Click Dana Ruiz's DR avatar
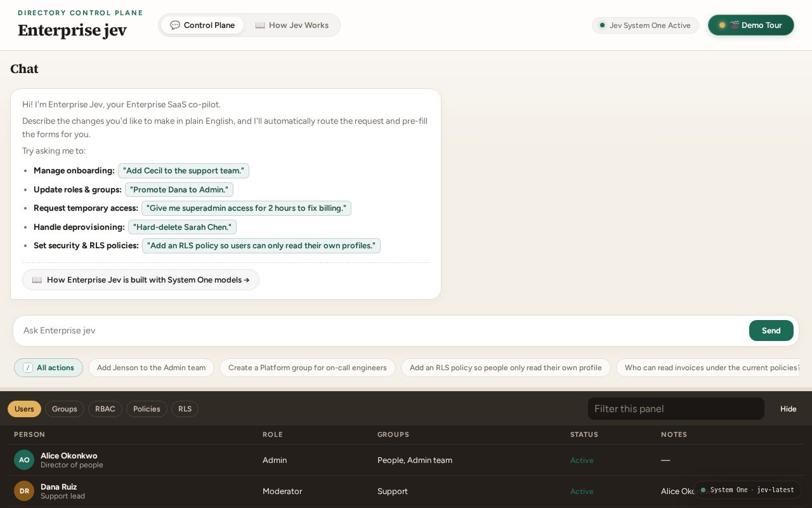The height and width of the screenshot is (508, 812). (x=24, y=491)
